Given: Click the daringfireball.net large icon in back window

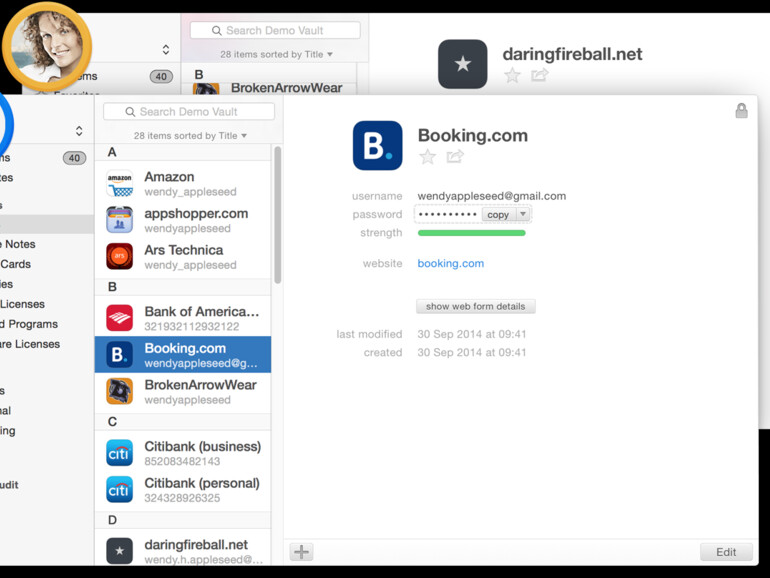Looking at the screenshot, I should 463,64.
